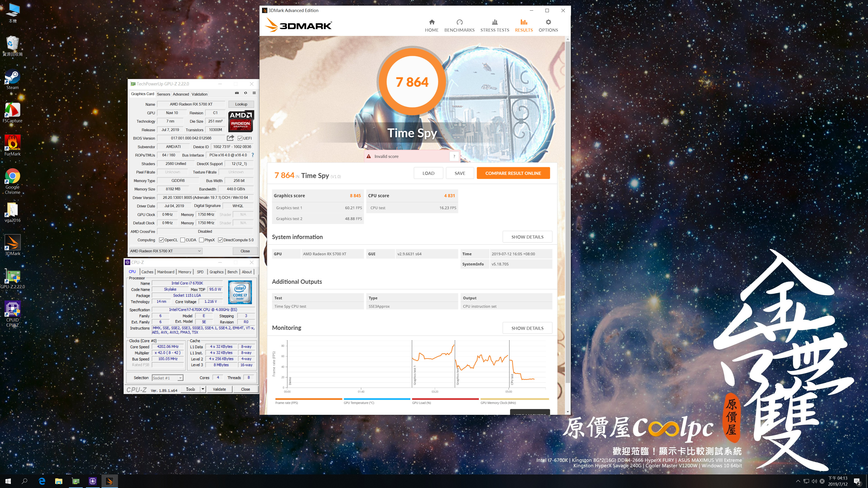The height and width of the screenshot is (488, 868).
Task: Click the Frame rate (FPS) legend bar
Action: (309, 399)
